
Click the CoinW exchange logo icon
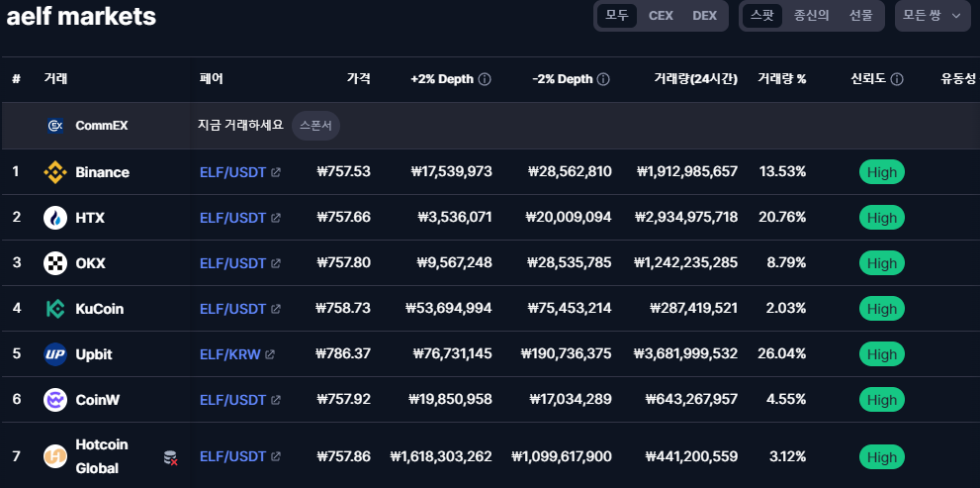[55, 400]
